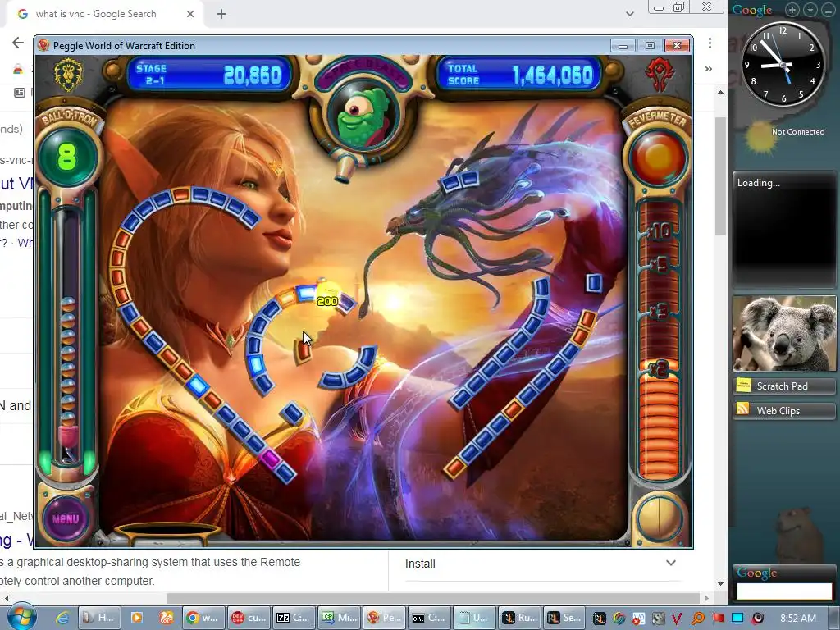Click the analog clock gadget

point(783,64)
